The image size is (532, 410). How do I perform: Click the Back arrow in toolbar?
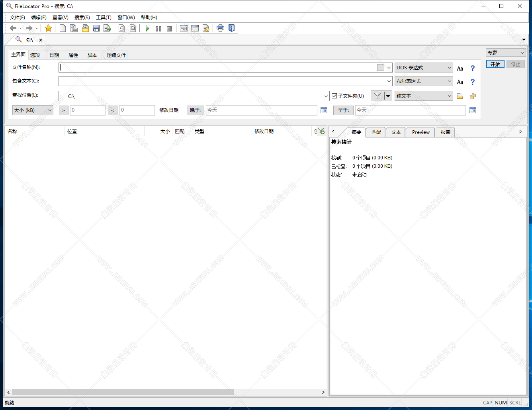pos(13,28)
